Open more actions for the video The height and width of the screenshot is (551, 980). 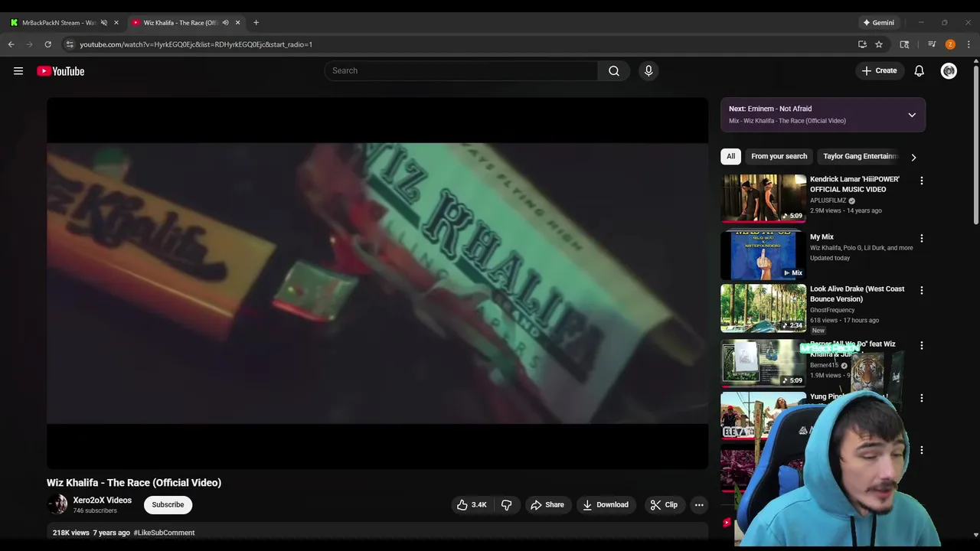pyautogui.click(x=699, y=505)
